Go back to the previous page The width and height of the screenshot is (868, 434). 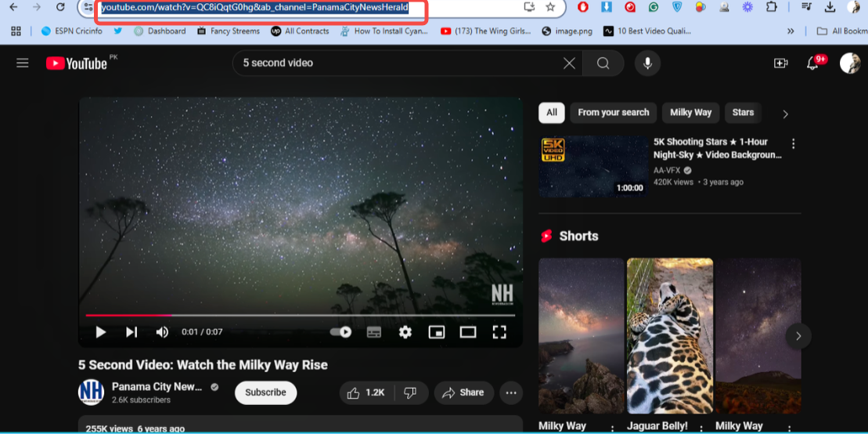13,7
